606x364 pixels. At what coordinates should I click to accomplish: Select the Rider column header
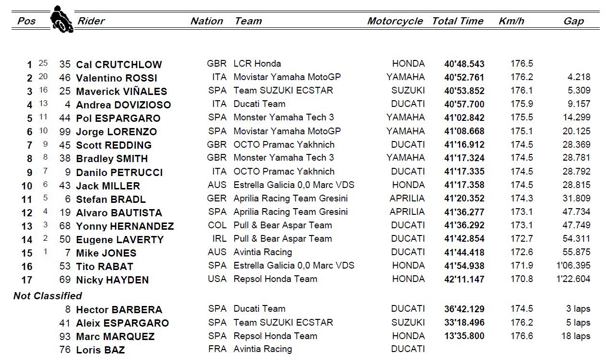point(91,21)
